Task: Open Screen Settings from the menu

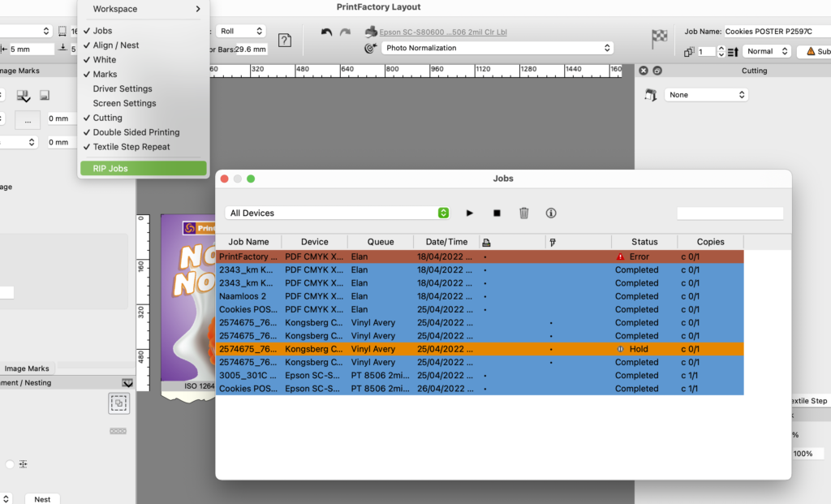Action: pyautogui.click(x=142, y=103)
